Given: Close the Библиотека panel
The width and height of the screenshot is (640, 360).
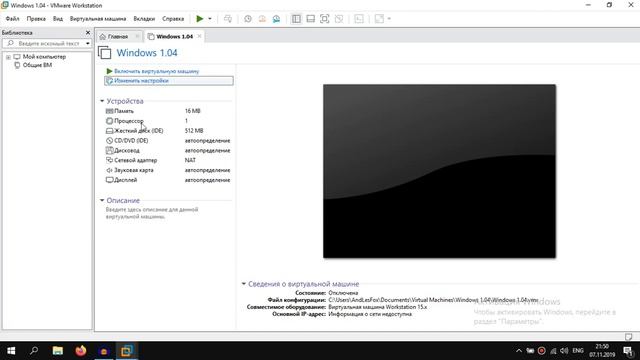Looking at the screenshot, I should tap(88, 33).
